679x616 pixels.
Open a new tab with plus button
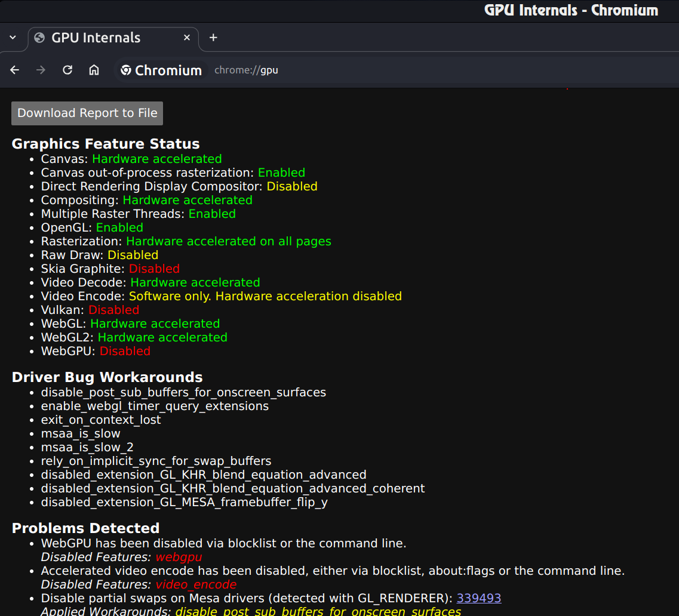pos(213,38)
